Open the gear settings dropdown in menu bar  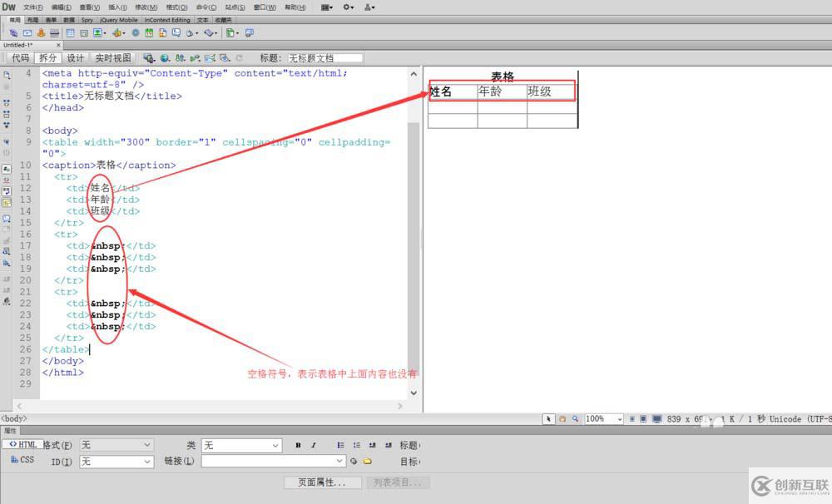(x=348, y=7)
